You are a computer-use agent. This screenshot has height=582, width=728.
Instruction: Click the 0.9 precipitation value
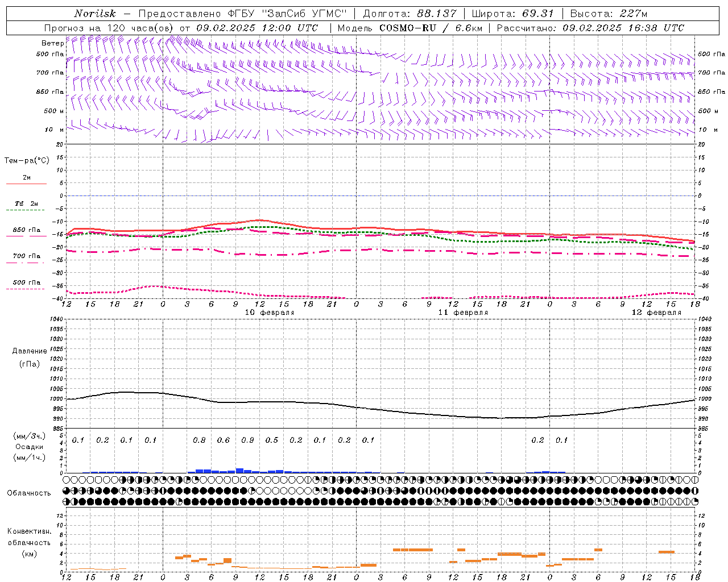[247, 440]
